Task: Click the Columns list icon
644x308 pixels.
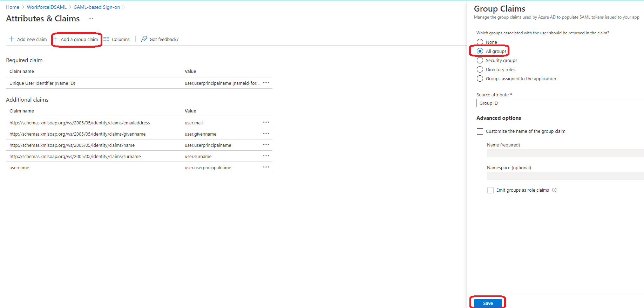Action: click(106, 39)
